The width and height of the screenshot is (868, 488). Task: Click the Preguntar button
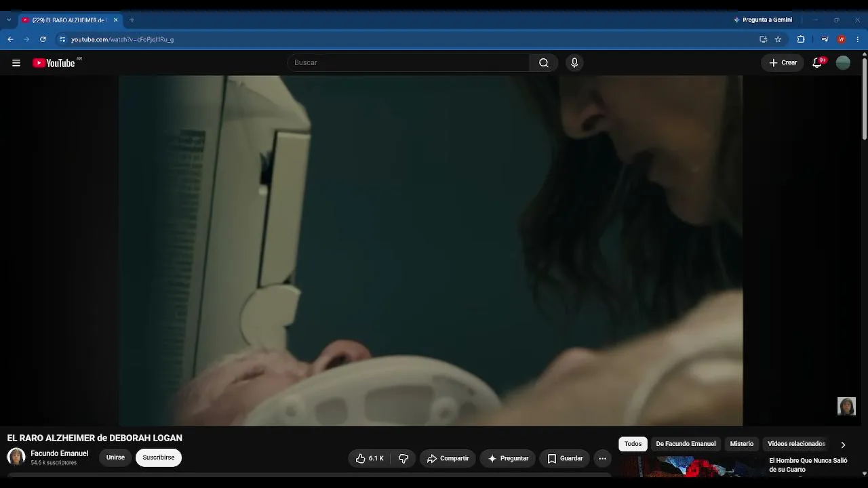point(508,459)
